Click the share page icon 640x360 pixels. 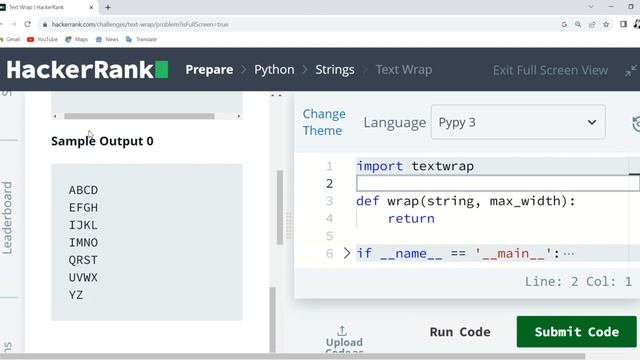coord(592,24)
